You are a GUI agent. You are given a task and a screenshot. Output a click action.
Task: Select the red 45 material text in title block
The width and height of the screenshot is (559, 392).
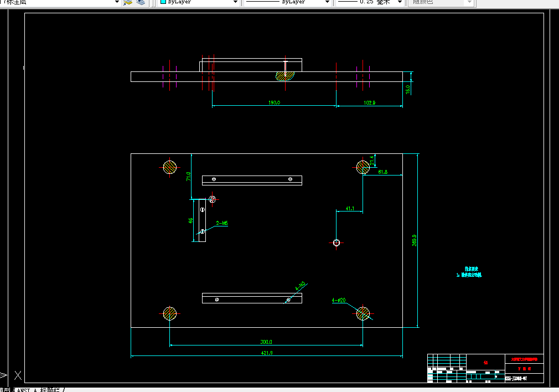pyautogui.click(x=485, y=363)
